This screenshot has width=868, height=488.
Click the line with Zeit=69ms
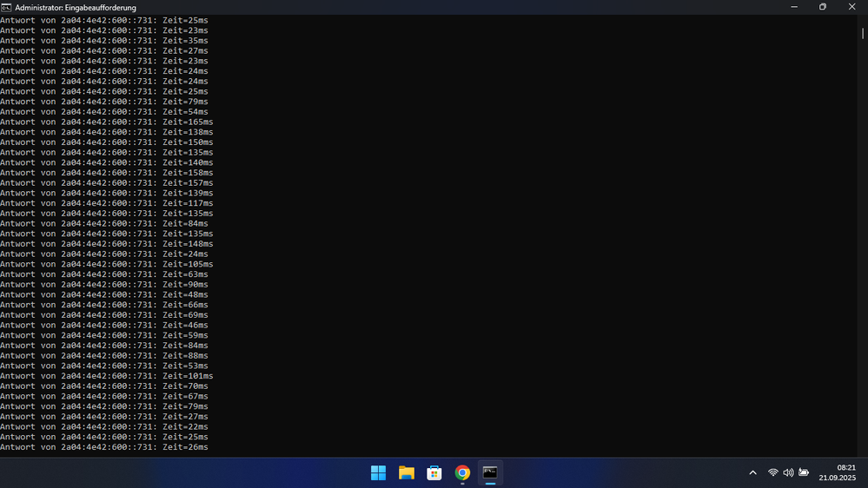[x=104, y=315]
